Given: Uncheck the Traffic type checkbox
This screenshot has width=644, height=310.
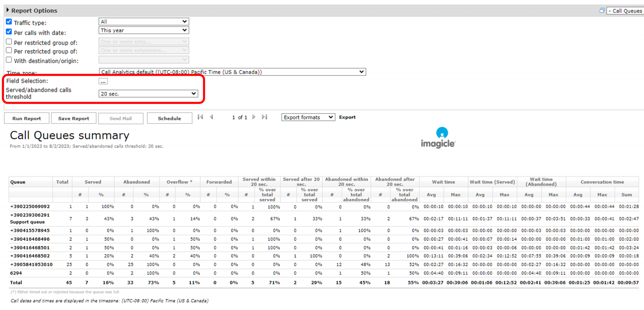Looking at the screenshot, I should point(9,22).
